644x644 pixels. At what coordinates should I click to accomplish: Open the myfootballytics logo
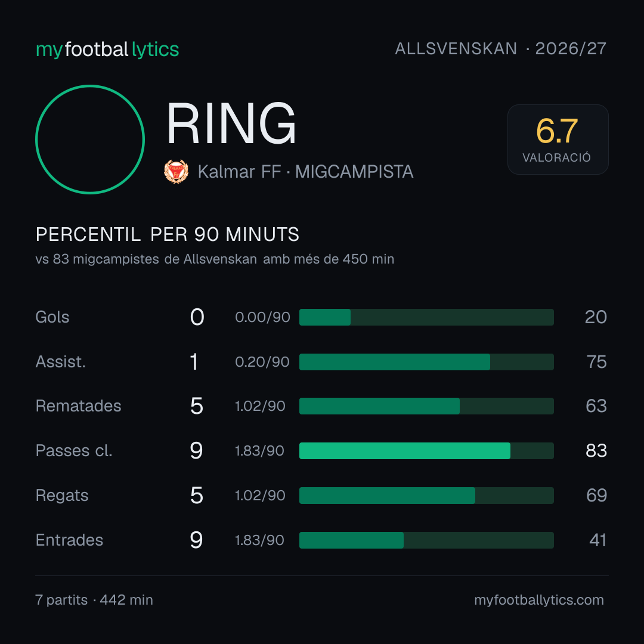pos(107,49)
